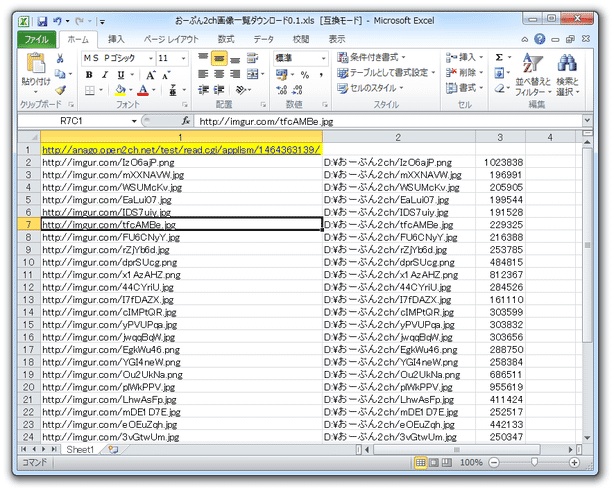The width and height of the screenshot is (614, 491).
Task: Click the Paste clipboard icon
Action: [x=36, y=63]
